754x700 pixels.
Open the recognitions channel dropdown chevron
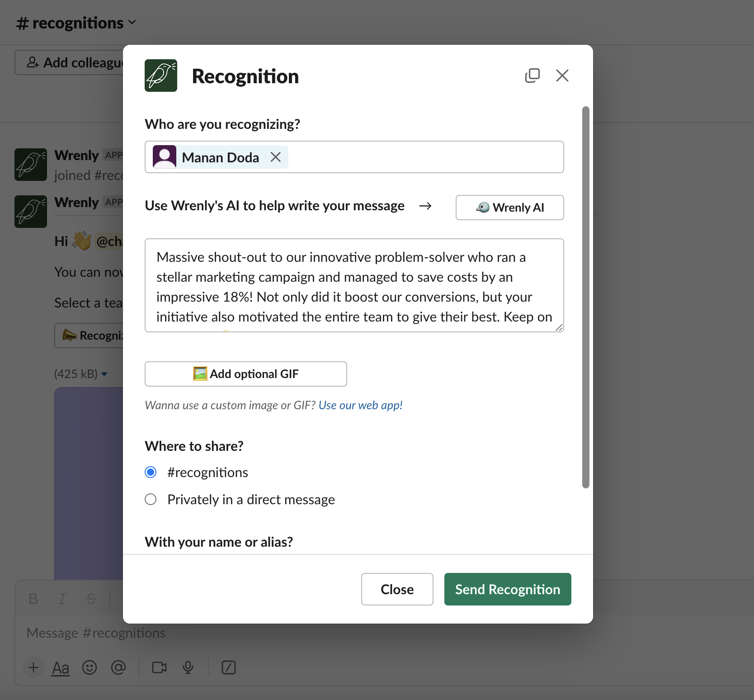(132, 22)
